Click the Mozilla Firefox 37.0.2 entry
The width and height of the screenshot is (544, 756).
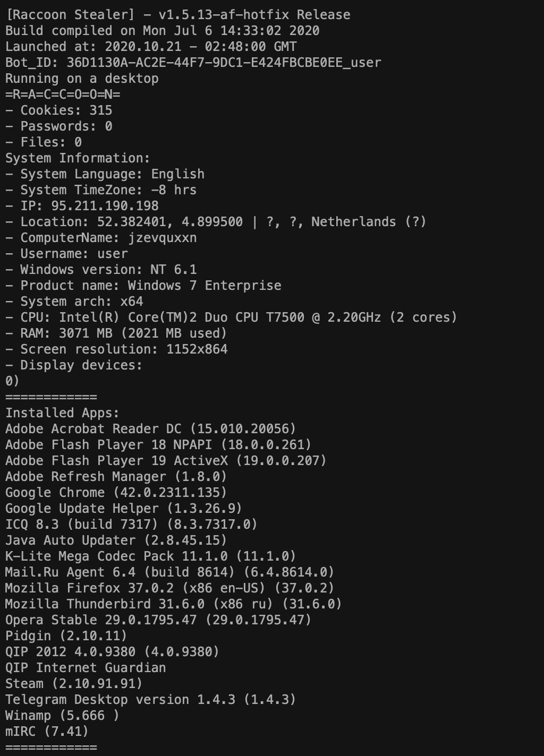[x=169, y=588]
